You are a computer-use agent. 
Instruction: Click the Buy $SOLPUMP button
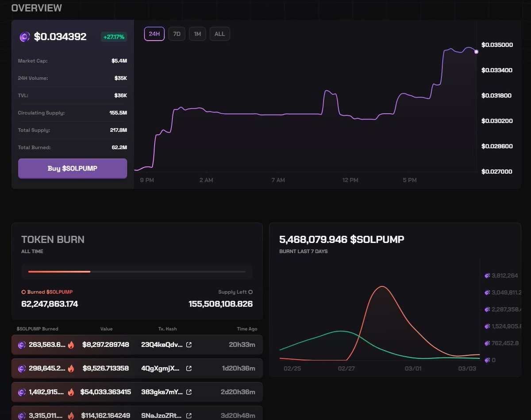coord(72,169)
